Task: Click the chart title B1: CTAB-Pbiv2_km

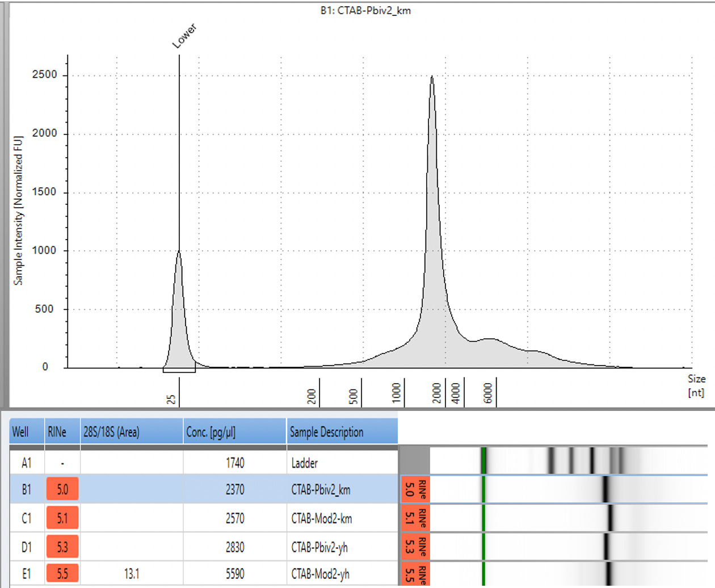Action: tap(365, 10)
